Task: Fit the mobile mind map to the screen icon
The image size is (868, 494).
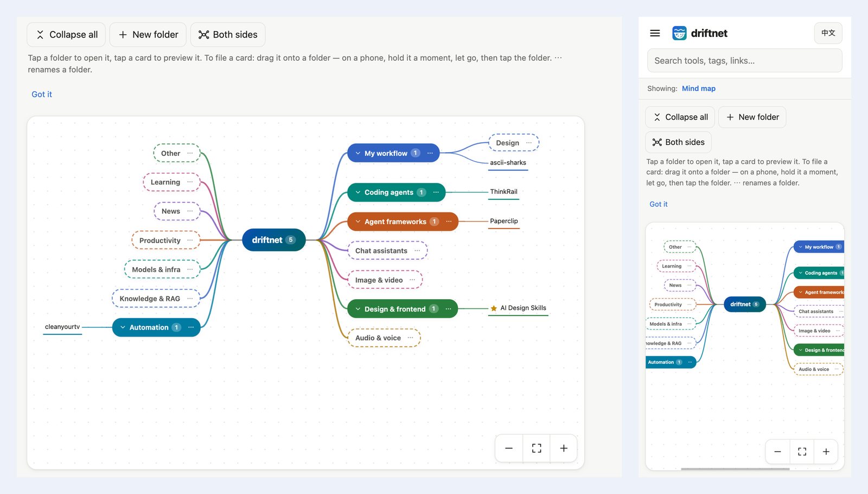Action: [802, 452]
